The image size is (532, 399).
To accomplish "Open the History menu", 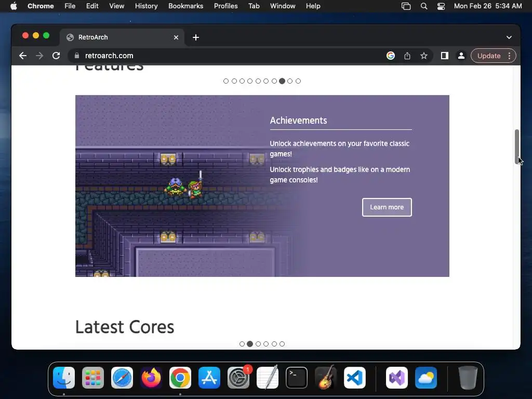I will (146, 6).
